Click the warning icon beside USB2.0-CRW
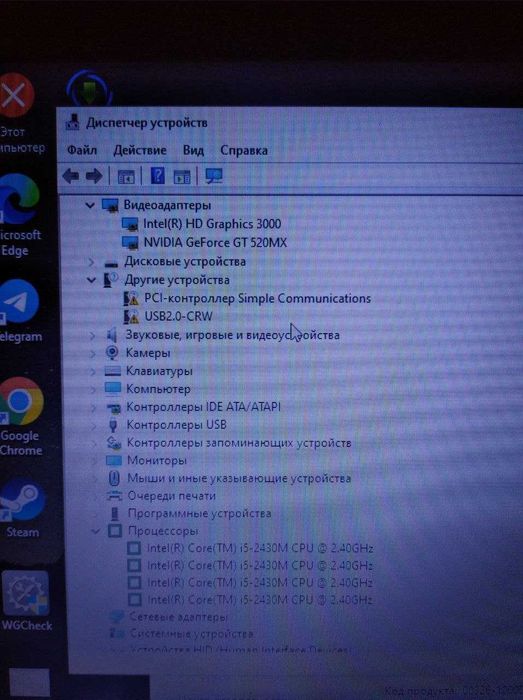 pyautogui.click(x=131, y=317)
